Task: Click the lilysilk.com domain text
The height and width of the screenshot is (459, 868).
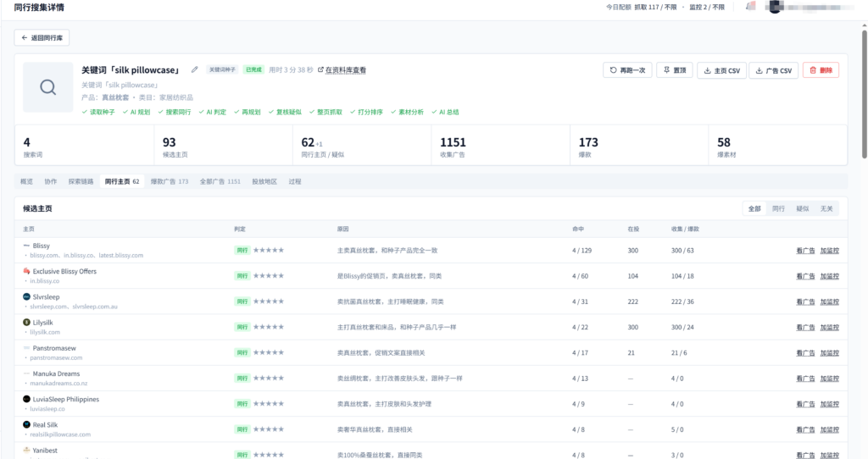Action: pyautogui.click(x=45, y=332)
